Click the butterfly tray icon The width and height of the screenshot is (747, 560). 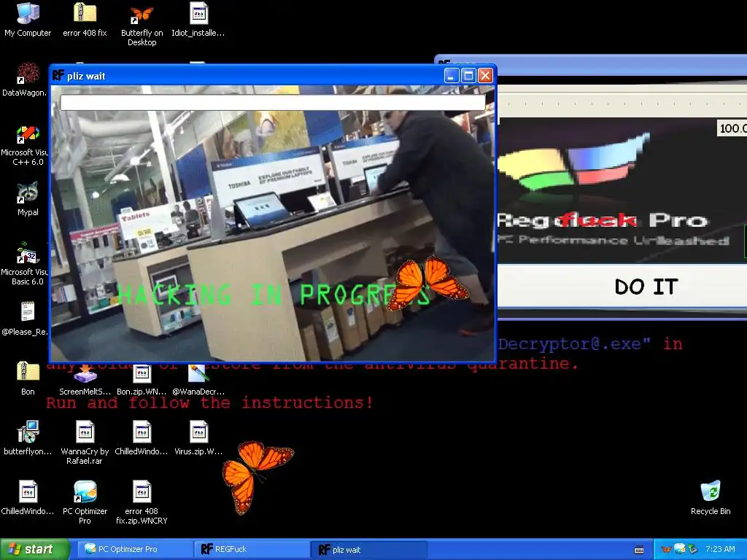[x=667, y=550]
